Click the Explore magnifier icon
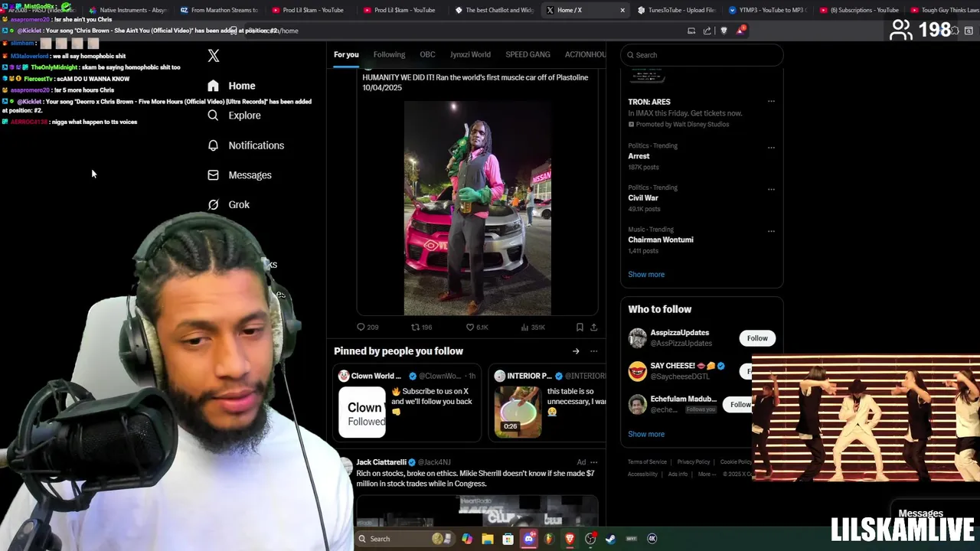Image resolution: width=980 pixels, height=551 pixels. coord(213,116)
